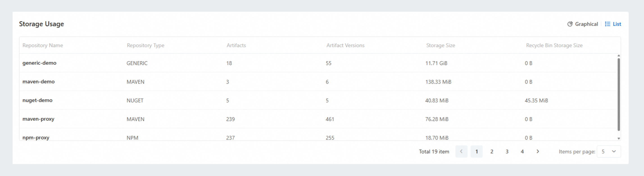Click the Storage Size column header

pyautogui.click(x=440, y=45)
